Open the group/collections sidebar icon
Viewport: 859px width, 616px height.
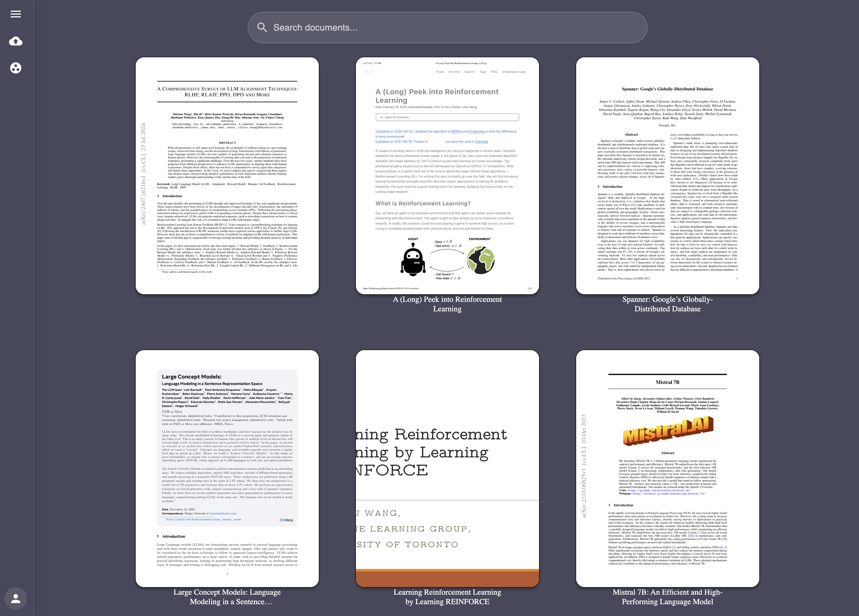pos(15,68)
